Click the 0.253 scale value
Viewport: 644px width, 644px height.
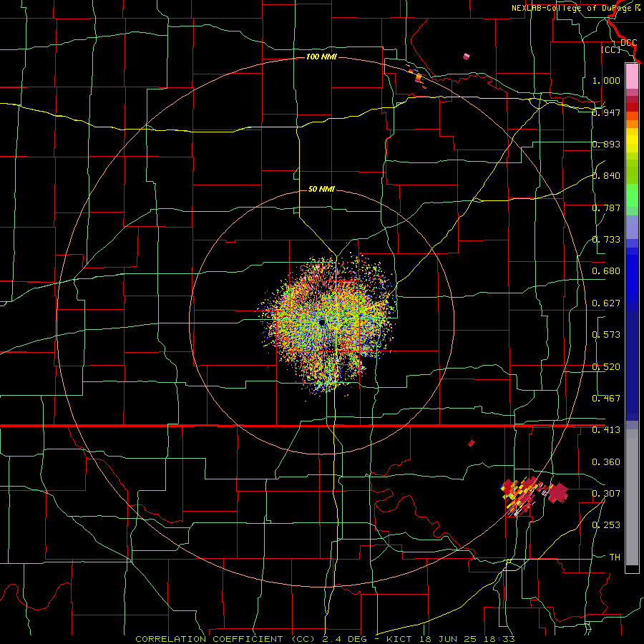point(606,525)
